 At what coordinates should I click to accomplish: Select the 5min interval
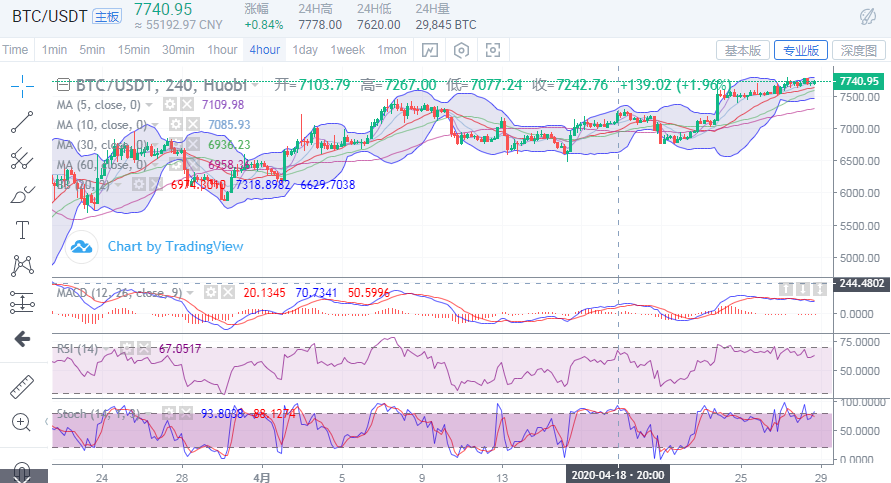92,50
